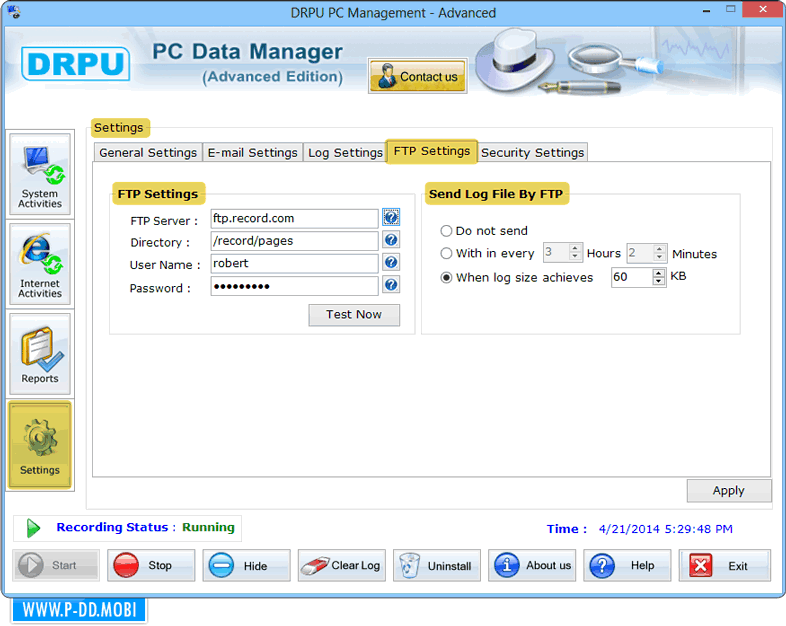Clear the log with Clear Log
The height and width of the screenshot is (626, 786).
coord(341,565)
